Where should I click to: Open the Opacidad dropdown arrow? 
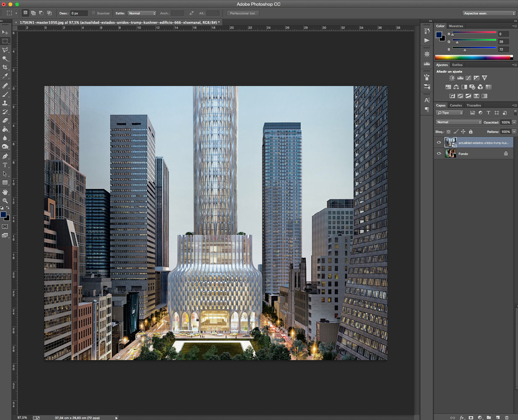click(514, 122)
